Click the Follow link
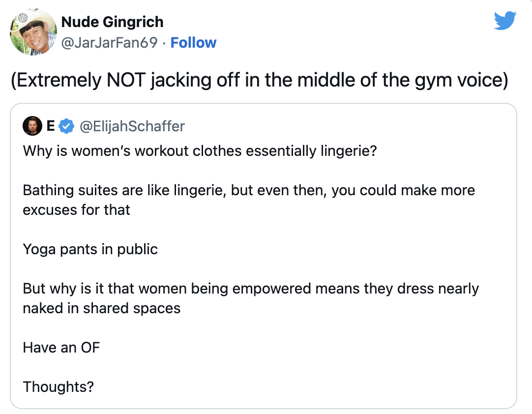Image resolution: width=532 pixels, height=414 pixels. 193,43
